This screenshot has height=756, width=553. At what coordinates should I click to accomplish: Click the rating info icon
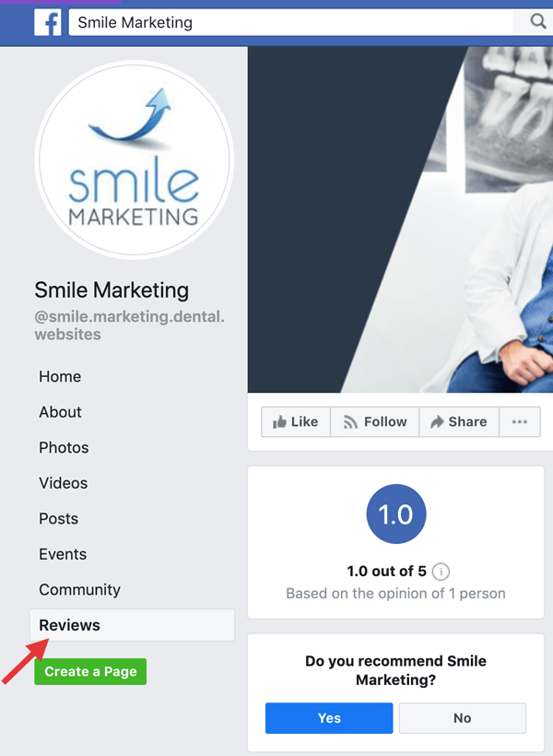[x=441, y=572]
